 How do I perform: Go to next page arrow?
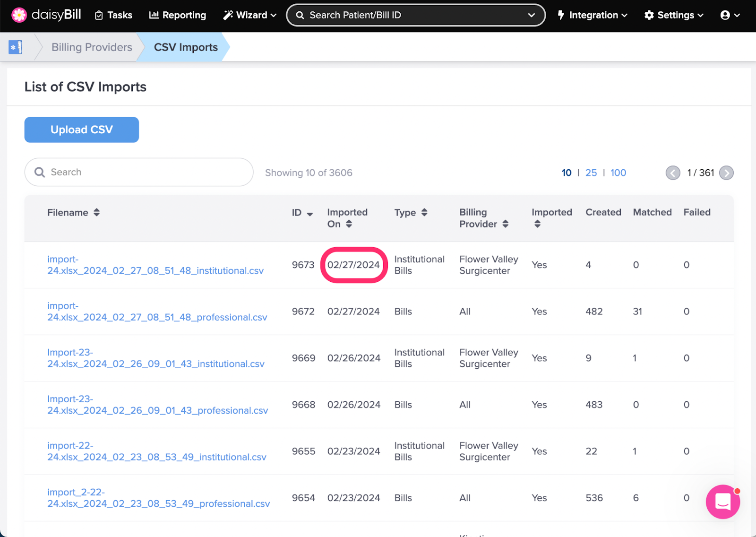click(x=726, y=173)
